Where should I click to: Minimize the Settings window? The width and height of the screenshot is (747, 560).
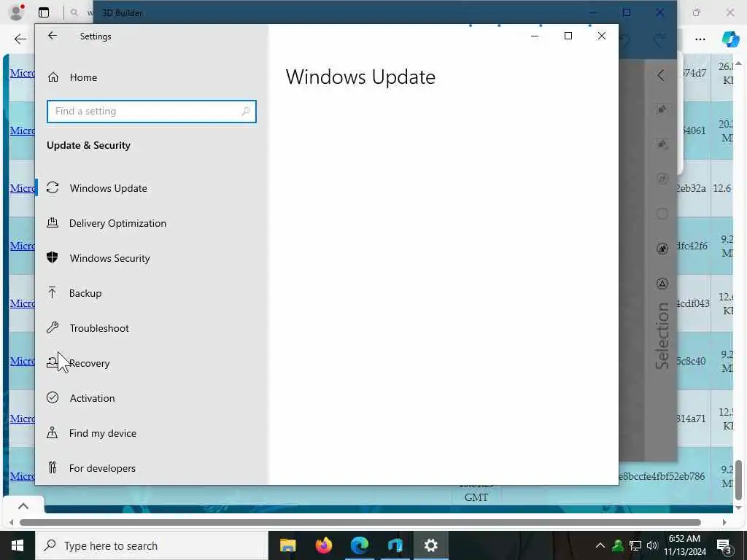535,36
